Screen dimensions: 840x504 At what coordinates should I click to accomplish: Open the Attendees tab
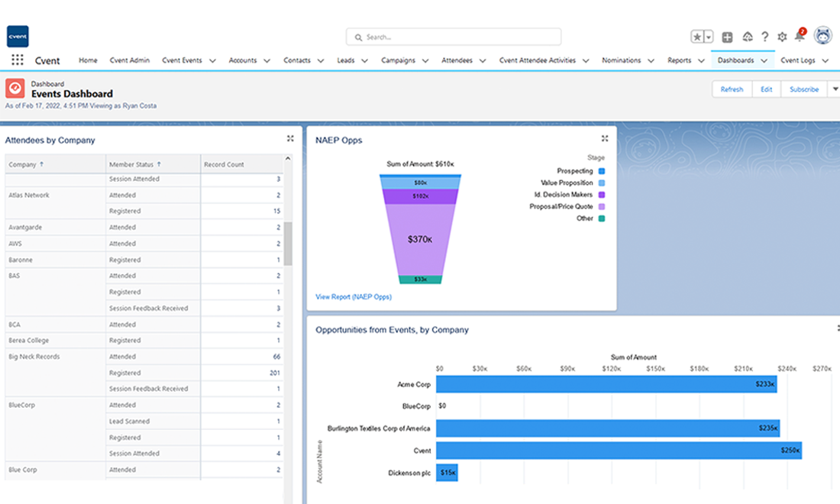pyautogui.click(x=457, y=60)
